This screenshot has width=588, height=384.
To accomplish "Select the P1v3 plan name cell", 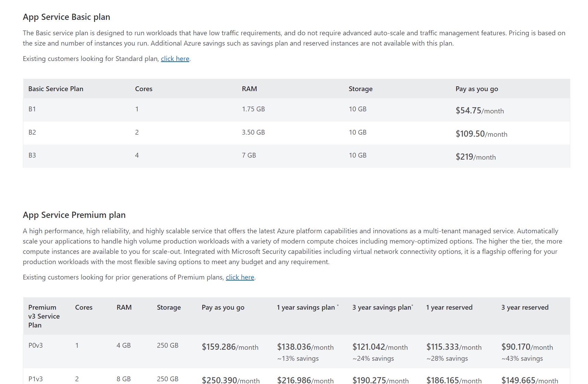I will coord(36,379).
